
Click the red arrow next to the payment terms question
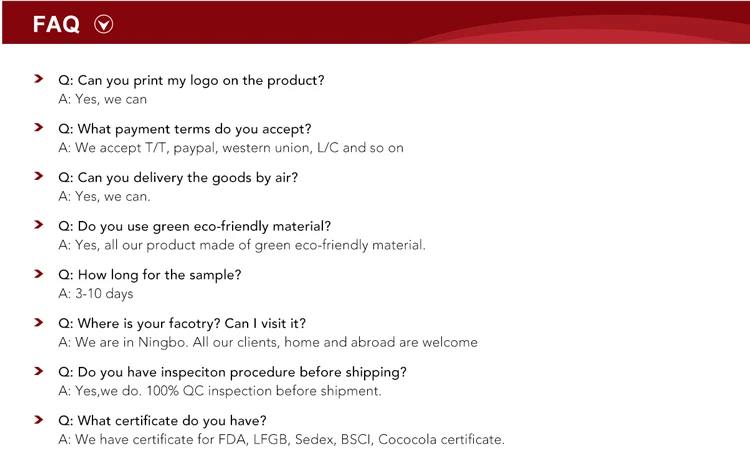(x=38, y=127)
